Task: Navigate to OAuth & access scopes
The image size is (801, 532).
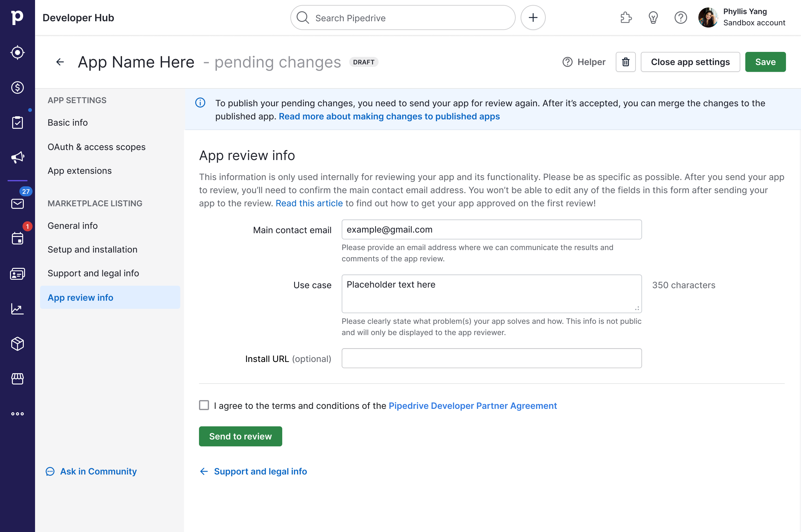Action: tap(96, 146)
